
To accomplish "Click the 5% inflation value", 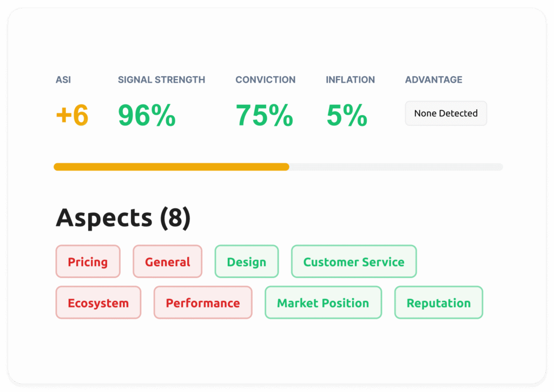I will tap(347, 115).
